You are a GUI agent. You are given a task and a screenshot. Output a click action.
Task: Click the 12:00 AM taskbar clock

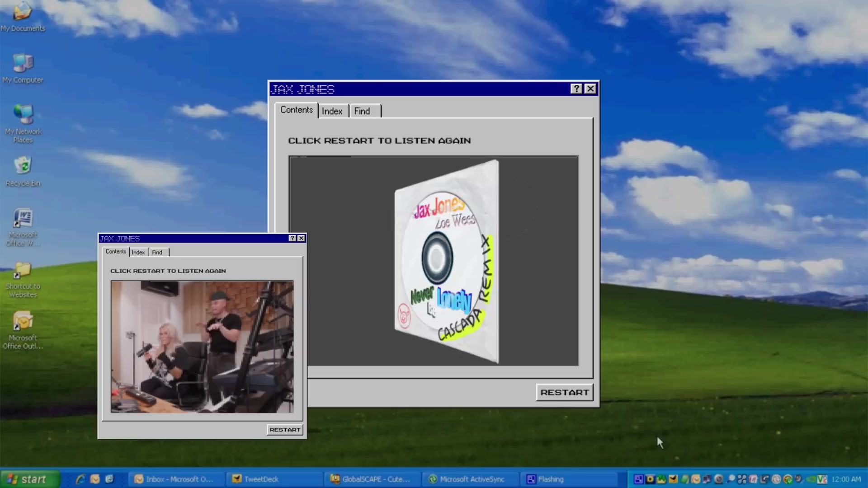pyautogui.click(x=846, y=479)
